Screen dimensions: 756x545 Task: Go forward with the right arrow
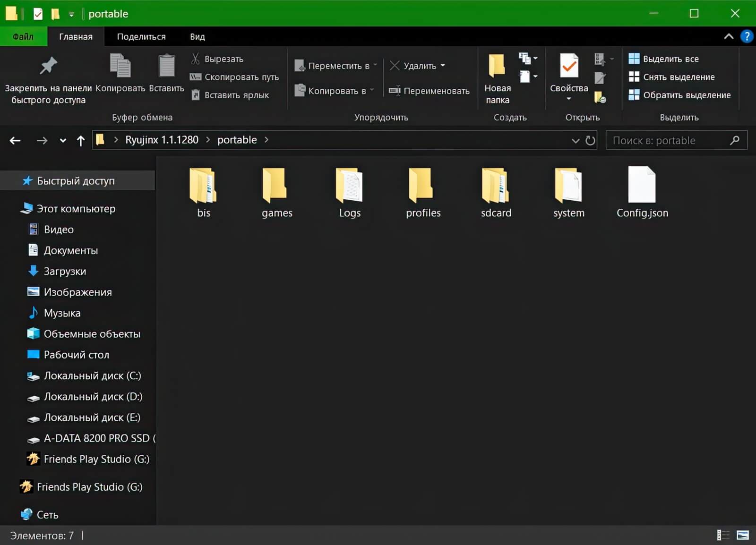point(42,140)
